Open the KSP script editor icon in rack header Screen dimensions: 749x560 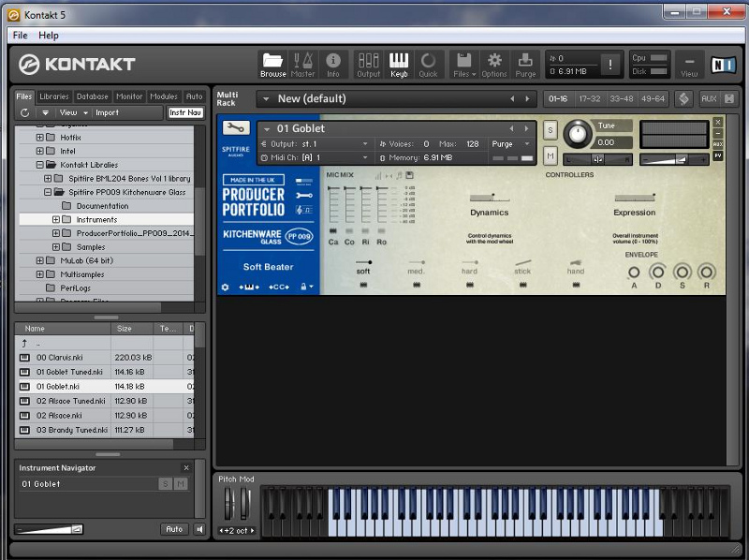tap(683, 99)
